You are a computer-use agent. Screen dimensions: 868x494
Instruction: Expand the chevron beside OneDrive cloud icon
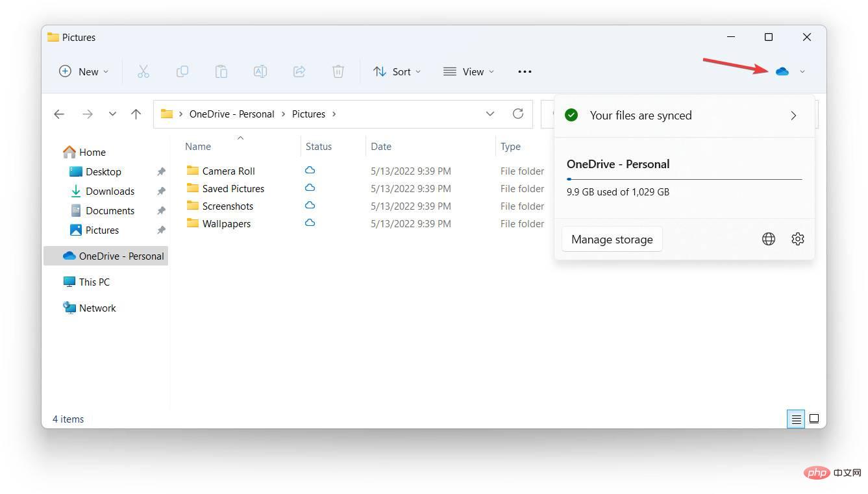802,71
